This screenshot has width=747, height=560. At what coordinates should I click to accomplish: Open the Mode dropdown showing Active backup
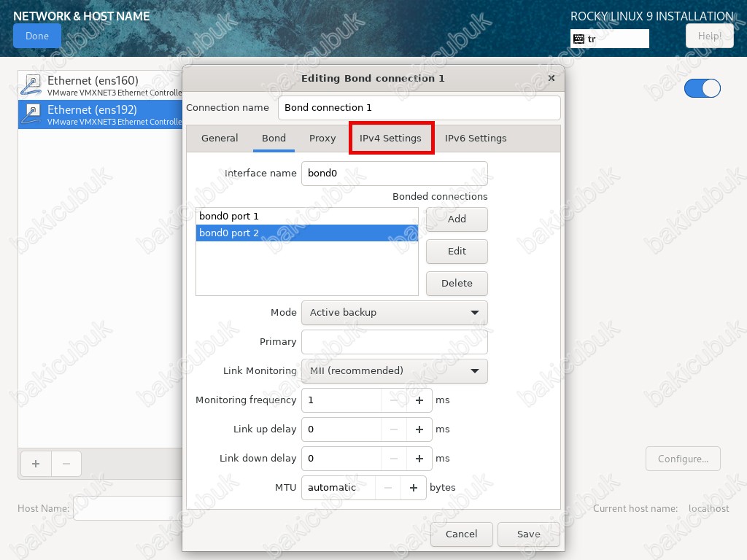[x=394, y=312]
